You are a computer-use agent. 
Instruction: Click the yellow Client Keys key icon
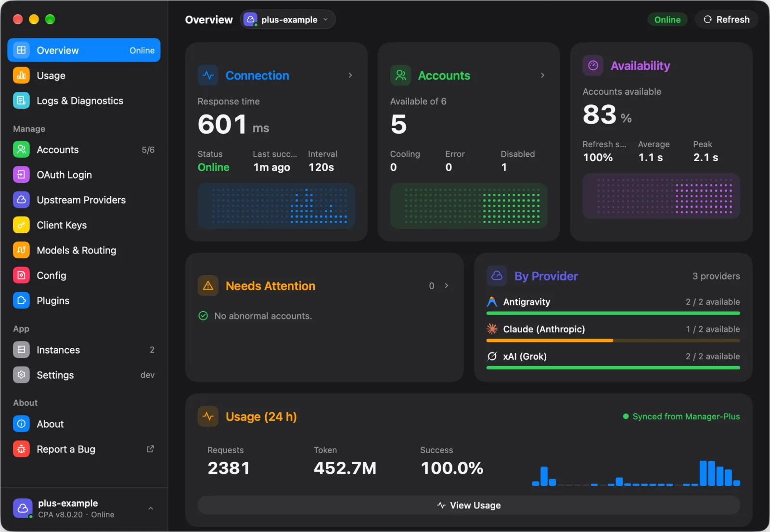pyautogui.click(x=21, y=225)
